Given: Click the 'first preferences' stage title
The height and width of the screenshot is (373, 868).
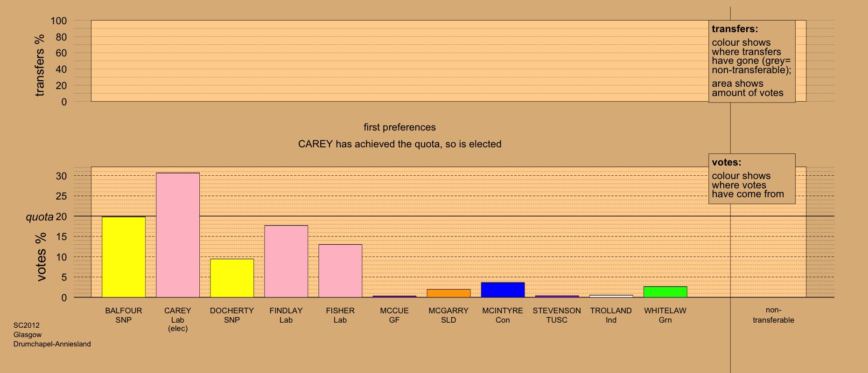Looking at the screenshot, I should pyautogui.click(x=400, y=127).
